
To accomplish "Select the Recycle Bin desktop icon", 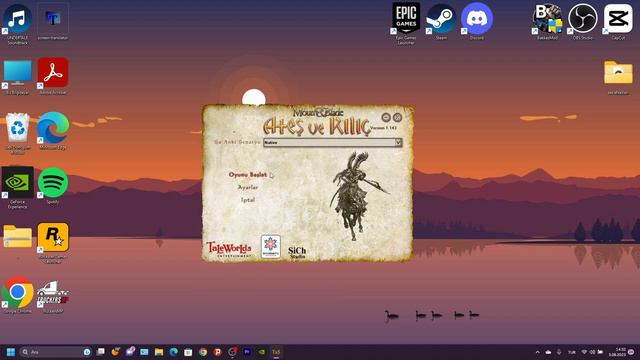I will (18, 133).
